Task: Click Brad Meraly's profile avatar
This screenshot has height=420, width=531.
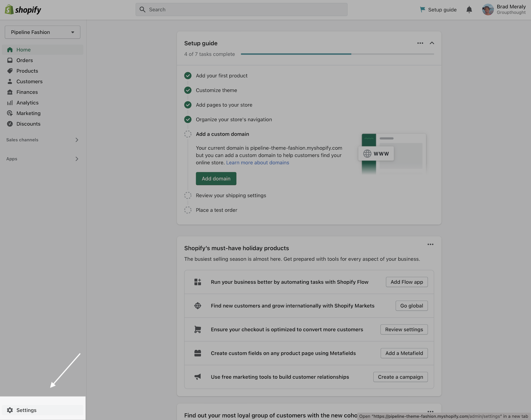Action: 488,9
